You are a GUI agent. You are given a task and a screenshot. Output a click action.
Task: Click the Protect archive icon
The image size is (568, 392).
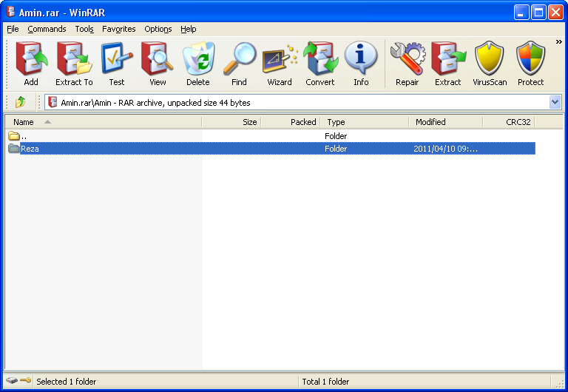(x=530, y=63)
